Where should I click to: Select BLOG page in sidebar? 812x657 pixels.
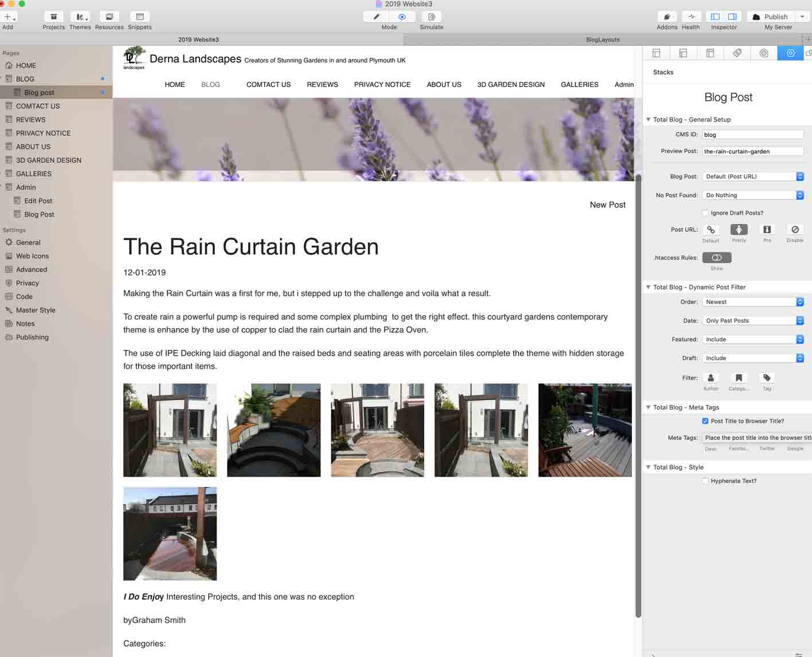[x=56, y=79]
